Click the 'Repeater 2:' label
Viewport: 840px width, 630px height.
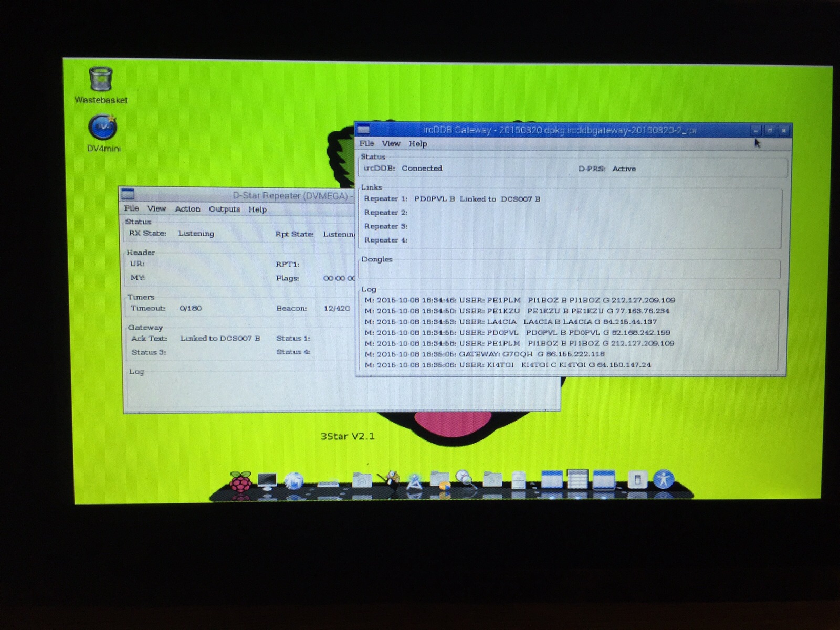coord(386,213)
